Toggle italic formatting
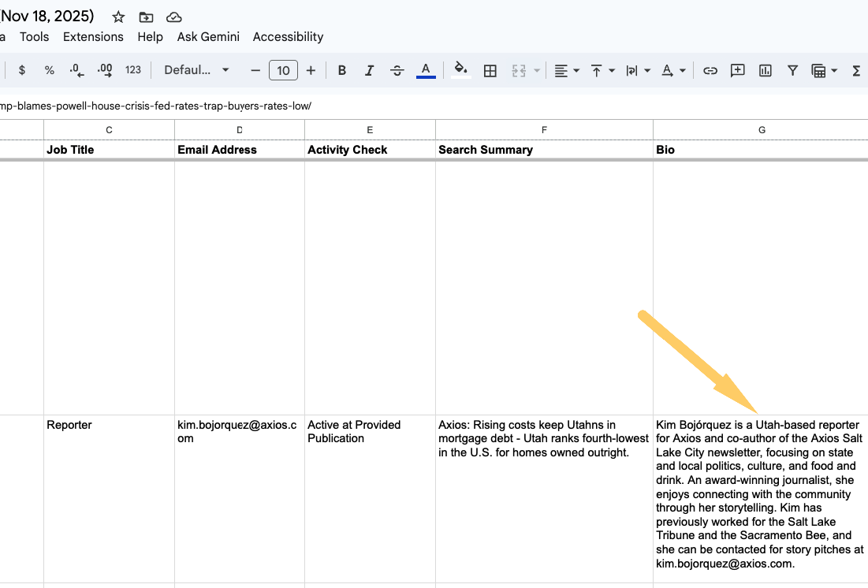Screen dimensions: 868x588 pyautogui.click(x=369, y=71)
